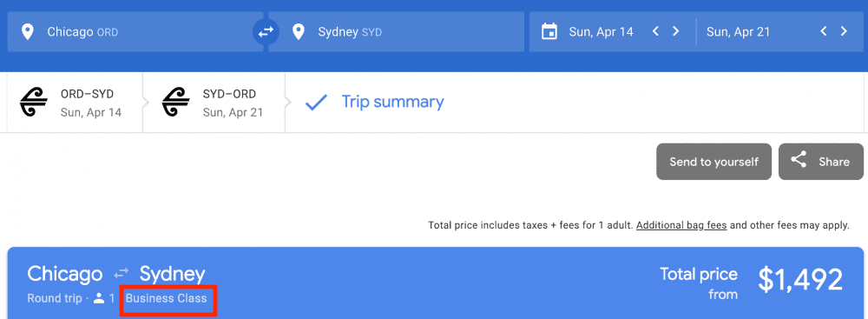The width and height of the screenshot is (868, 319).
Task: Open the Trip summary step
Action: pyautogui.click(x=375, y=103)
